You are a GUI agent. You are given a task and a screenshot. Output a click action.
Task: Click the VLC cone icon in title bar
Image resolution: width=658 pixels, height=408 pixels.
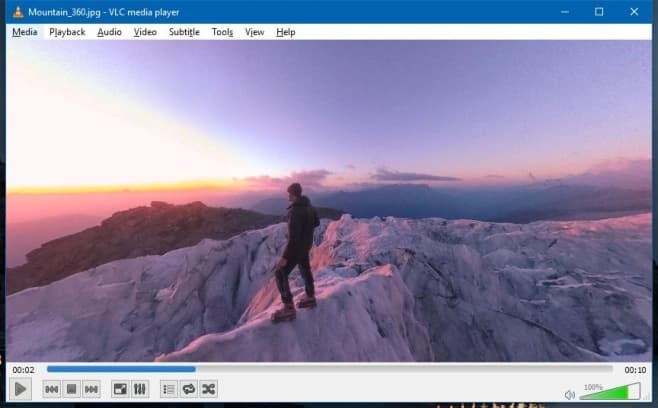pyautogui.click(x=18, y=12)
